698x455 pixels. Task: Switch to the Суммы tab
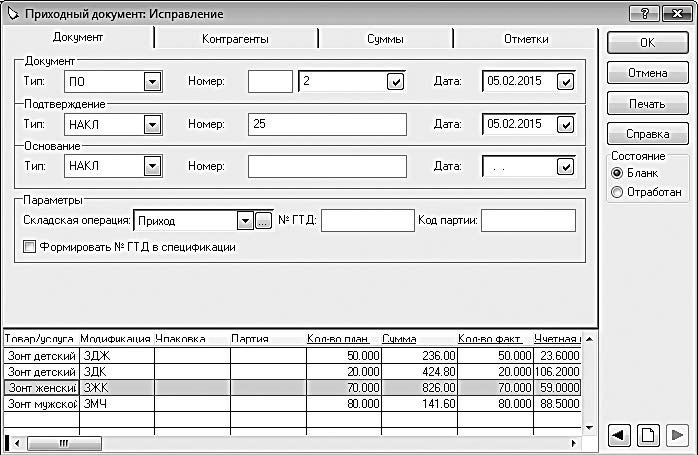385,38
